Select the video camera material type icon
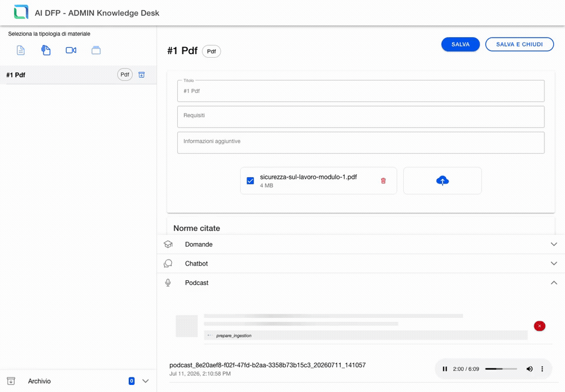Screen dimensions: 565x392 [x=71, y=51]
